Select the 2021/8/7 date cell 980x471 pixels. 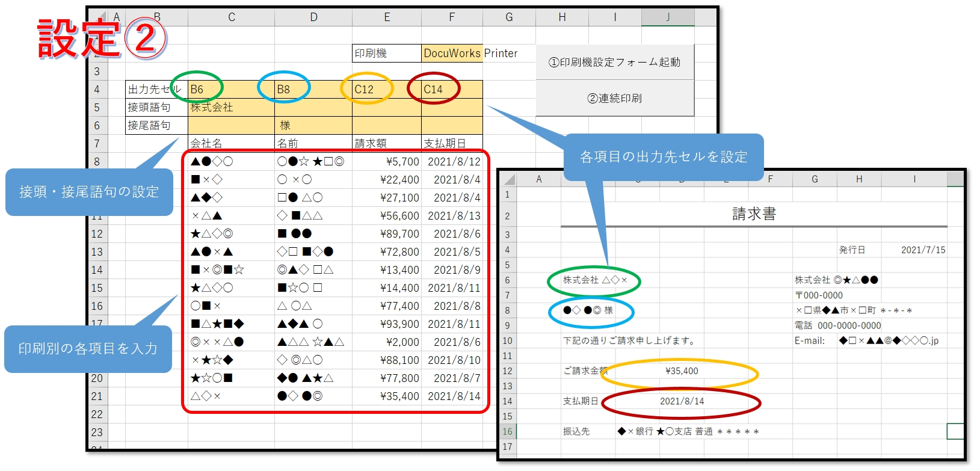(452, 378)
